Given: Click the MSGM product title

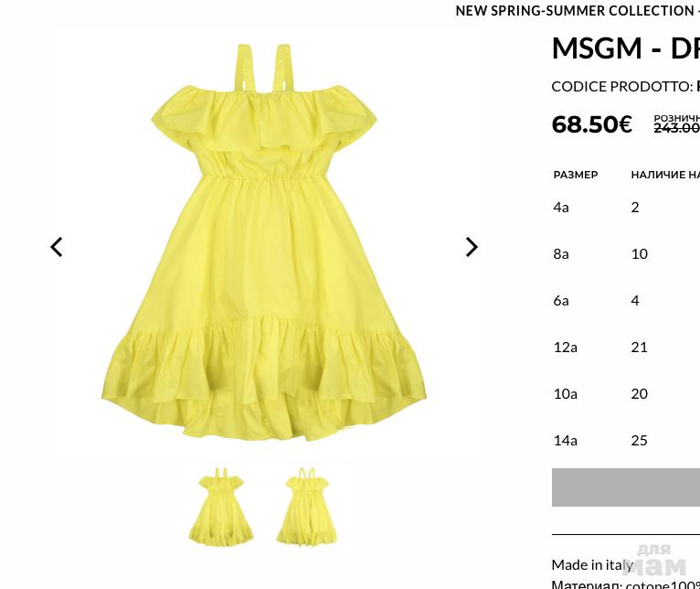Looking at the screenshot, I should pyautogui.click(x=625, y=48).
